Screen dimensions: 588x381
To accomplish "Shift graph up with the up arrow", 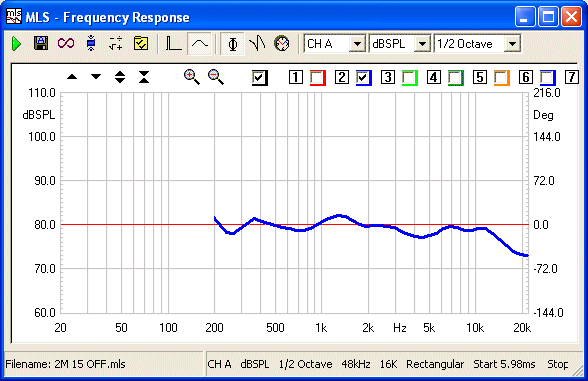I will click(72, 77).
